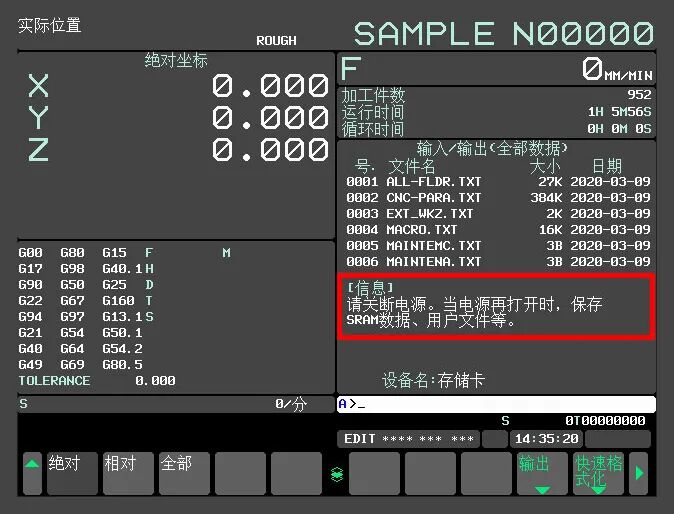
Task: Click the 大小 column header
Action: [x=545, y=166]
